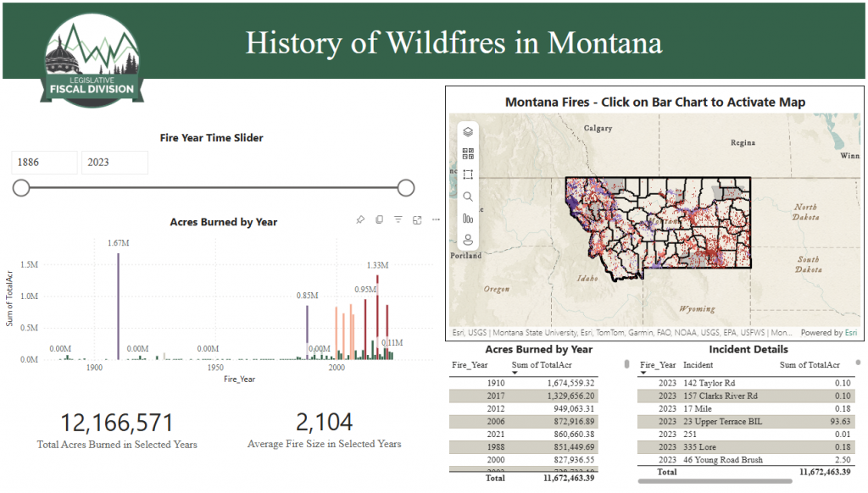Click Fire_Year header in Acres Burned table
The image size is (868, 493).
(x=470, y=365)
